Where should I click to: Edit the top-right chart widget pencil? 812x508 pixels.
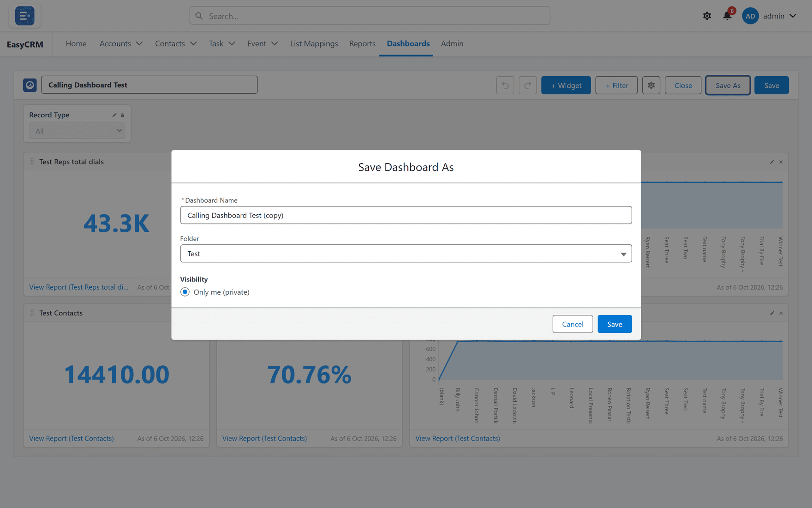pos(772,162)
